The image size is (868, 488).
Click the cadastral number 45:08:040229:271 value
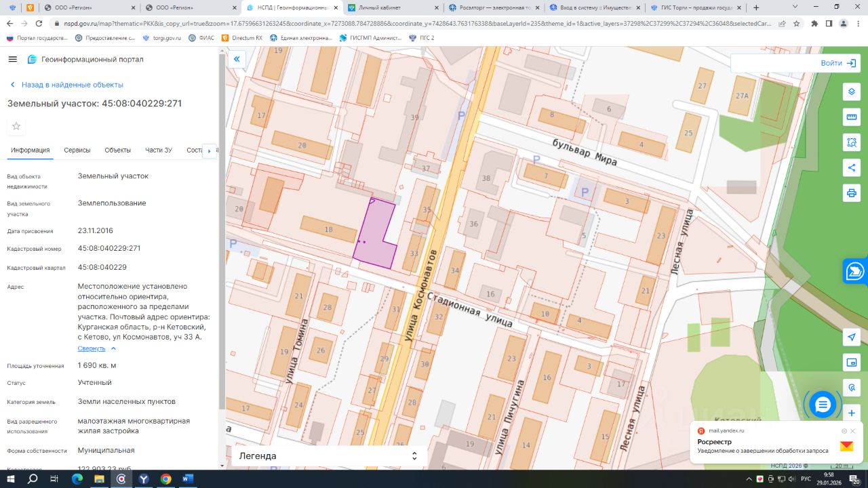(x=109, y=248)
